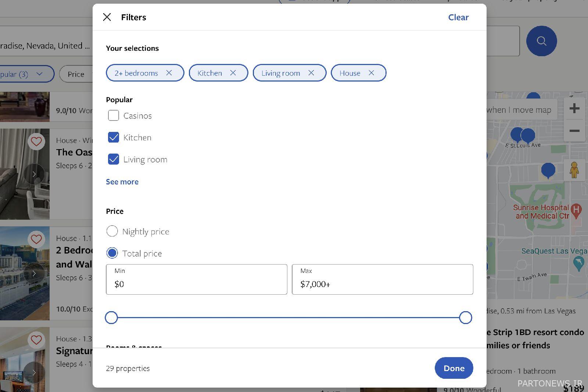Click the lone blue map pin above Sunrise Hospital
588x392 pixels.
point(548,171)
